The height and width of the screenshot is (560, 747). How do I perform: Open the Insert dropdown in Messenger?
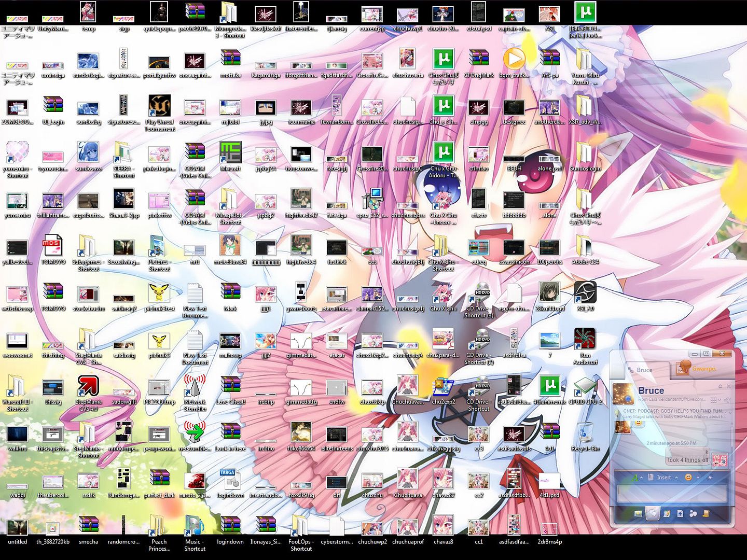point(664,478)
